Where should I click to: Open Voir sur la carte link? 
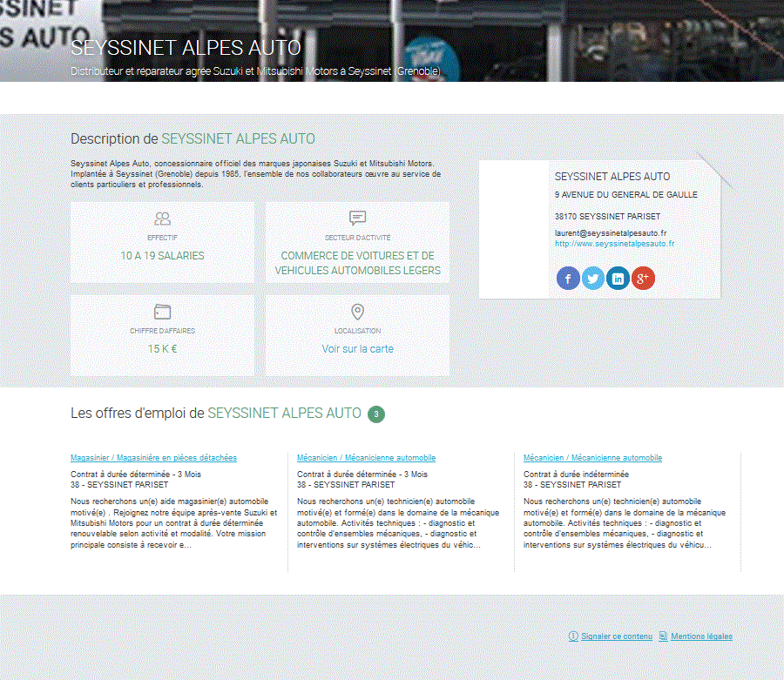coord(357,349)
